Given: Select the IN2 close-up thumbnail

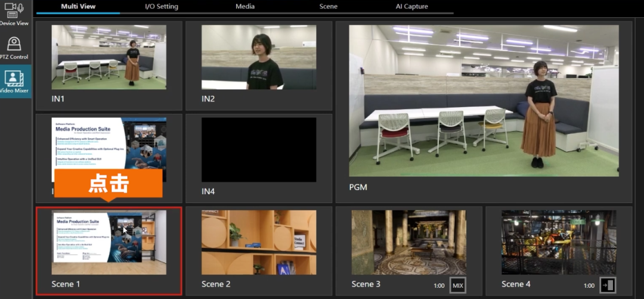Looking at the screenshot, I should tap(259, 57).
